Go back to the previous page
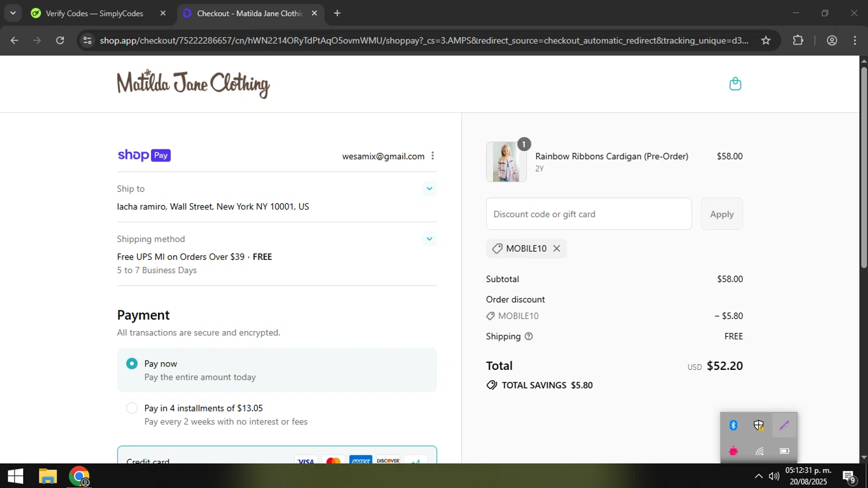 click(x=14, y=41)
